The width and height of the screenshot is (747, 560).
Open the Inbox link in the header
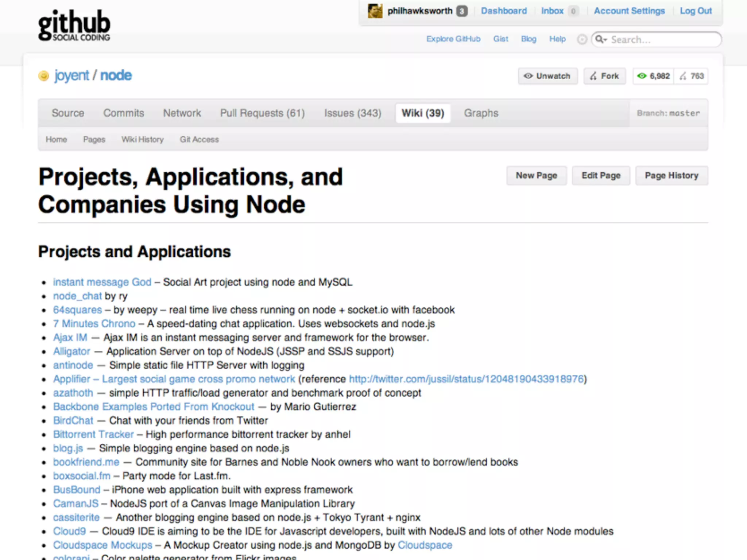(552, 11)
